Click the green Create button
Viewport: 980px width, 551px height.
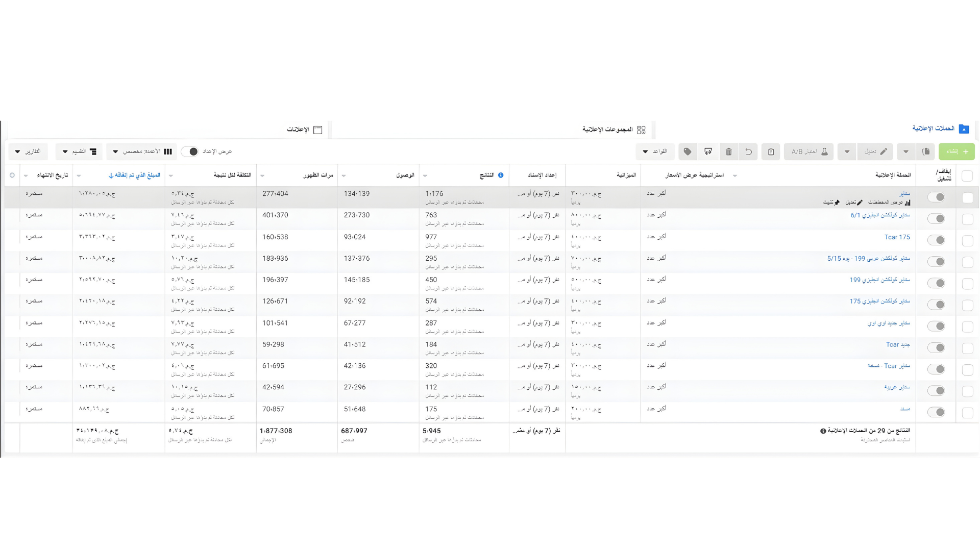[956, 152]
